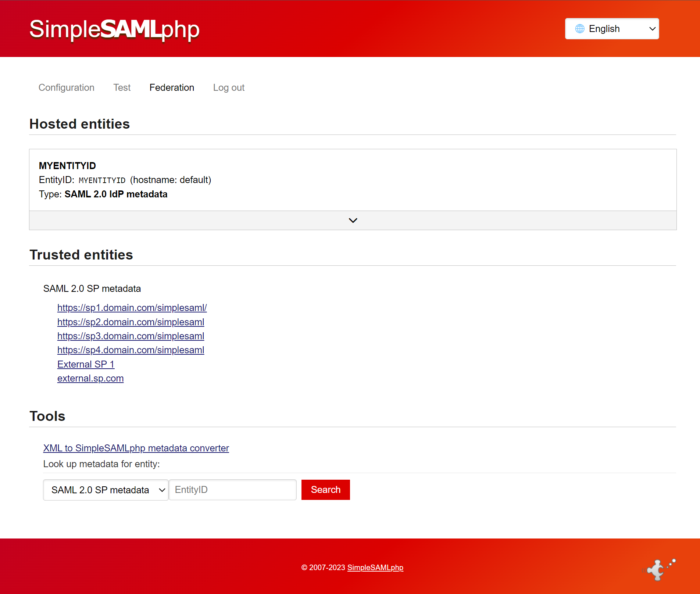
Task: Select the Federation tab
Action: click(x=172, y=87)
